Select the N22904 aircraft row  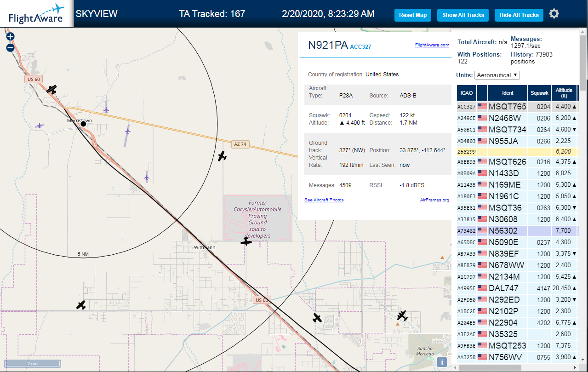(x=517, y=323)
